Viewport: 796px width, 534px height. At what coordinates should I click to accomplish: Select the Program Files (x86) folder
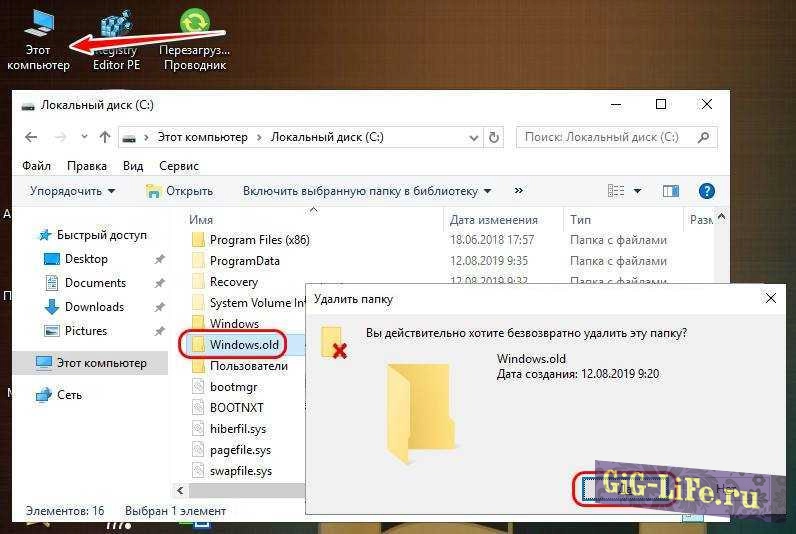click(251, 240)
